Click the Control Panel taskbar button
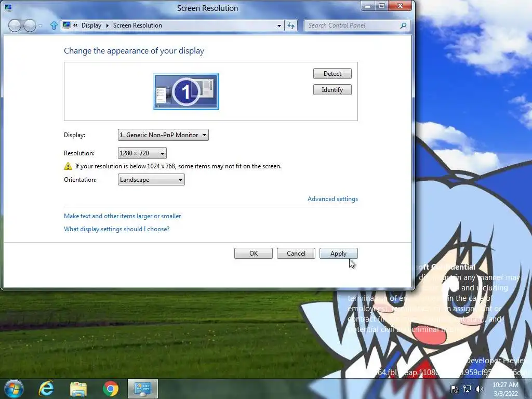The image size is (532, 399). point(143,389)
